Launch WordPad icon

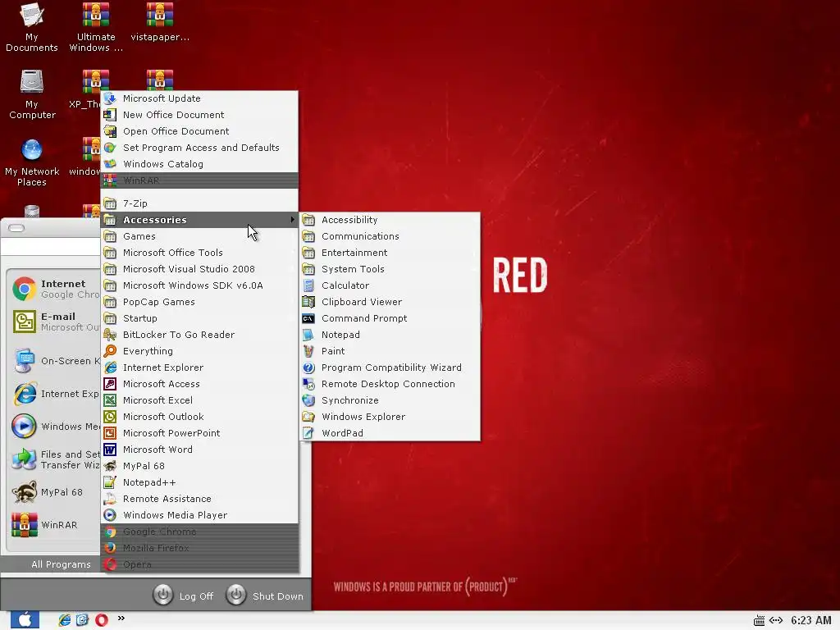(x=308, y=433)
